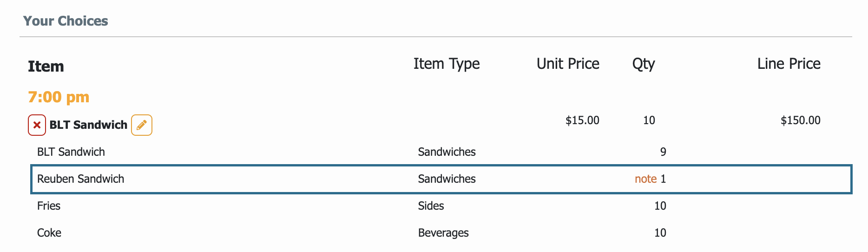Click the $15.00 unit price value
The height and width of the screenshot is (252, 868).
click(582, 120)
